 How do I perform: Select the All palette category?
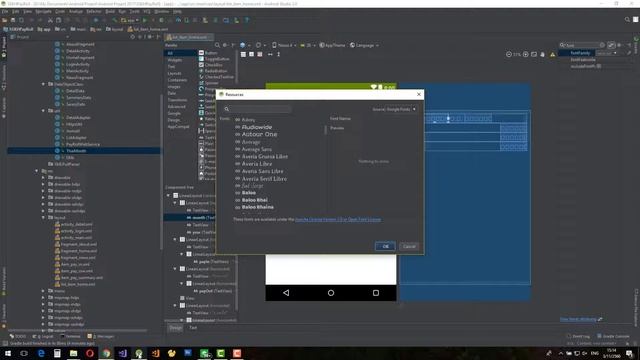(x=180, y=53)
